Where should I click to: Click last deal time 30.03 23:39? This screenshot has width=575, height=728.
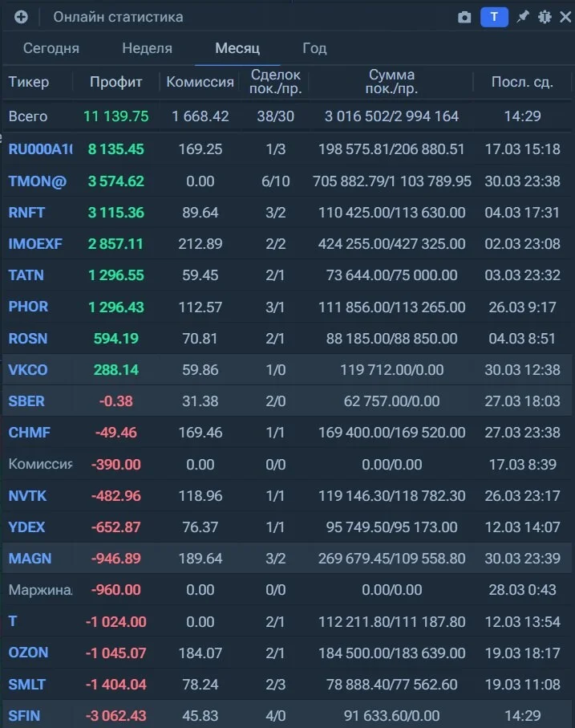522,559
